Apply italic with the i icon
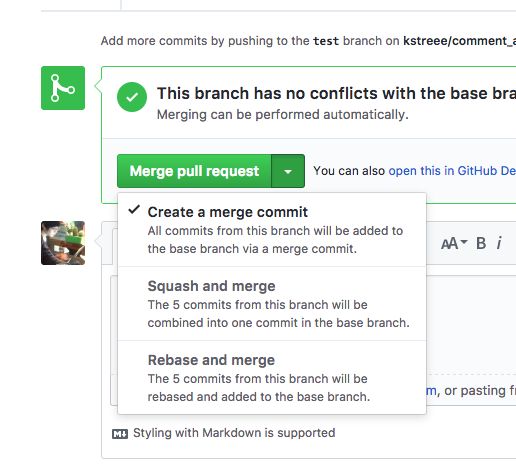516x471 pixels. click(499, 243)
